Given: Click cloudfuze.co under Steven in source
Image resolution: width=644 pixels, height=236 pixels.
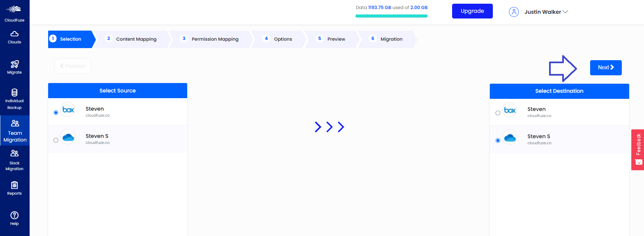Looking at the screenshot, I should (98, 115).
